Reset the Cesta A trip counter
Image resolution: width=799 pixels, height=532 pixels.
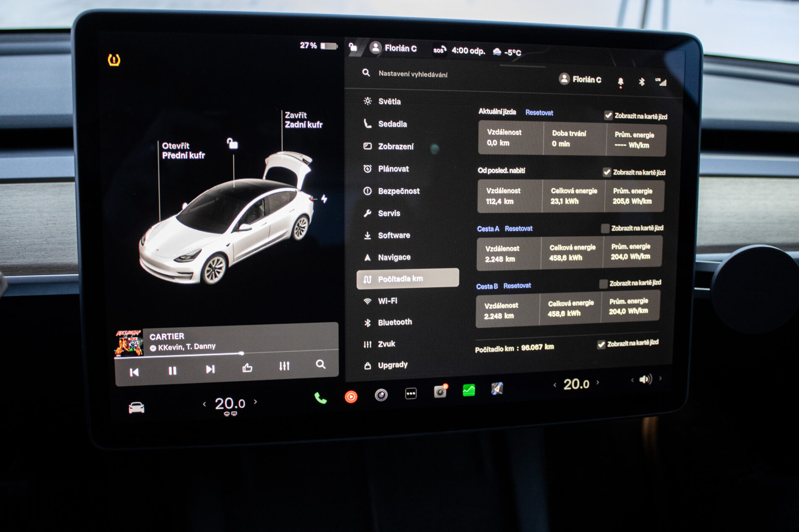coord(519,229)
